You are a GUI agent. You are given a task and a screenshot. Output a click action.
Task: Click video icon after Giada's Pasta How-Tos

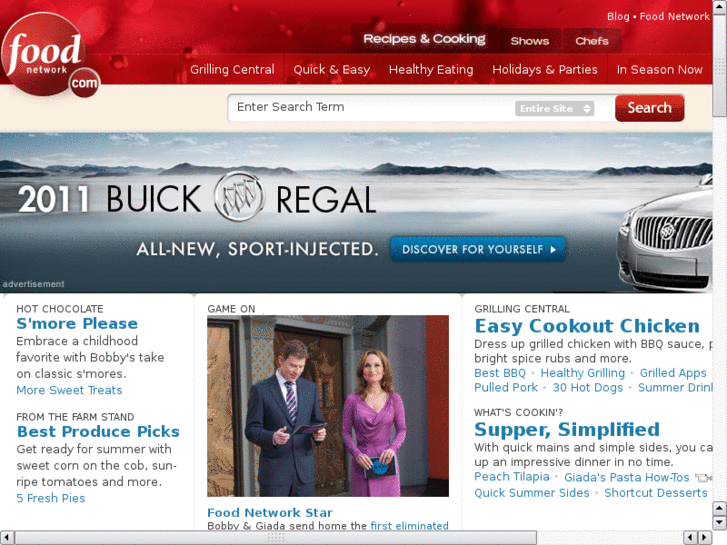(x=703, y=477)
